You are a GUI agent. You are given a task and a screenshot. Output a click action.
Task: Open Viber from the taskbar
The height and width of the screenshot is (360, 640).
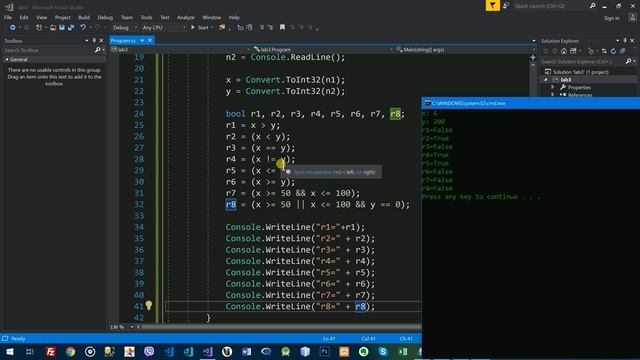[x=149, y=351]
